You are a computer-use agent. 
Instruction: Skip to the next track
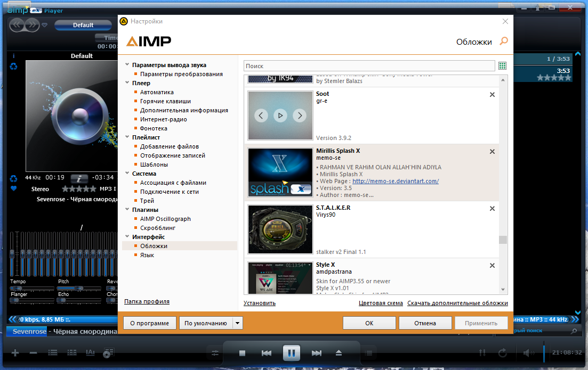point(317,353)
